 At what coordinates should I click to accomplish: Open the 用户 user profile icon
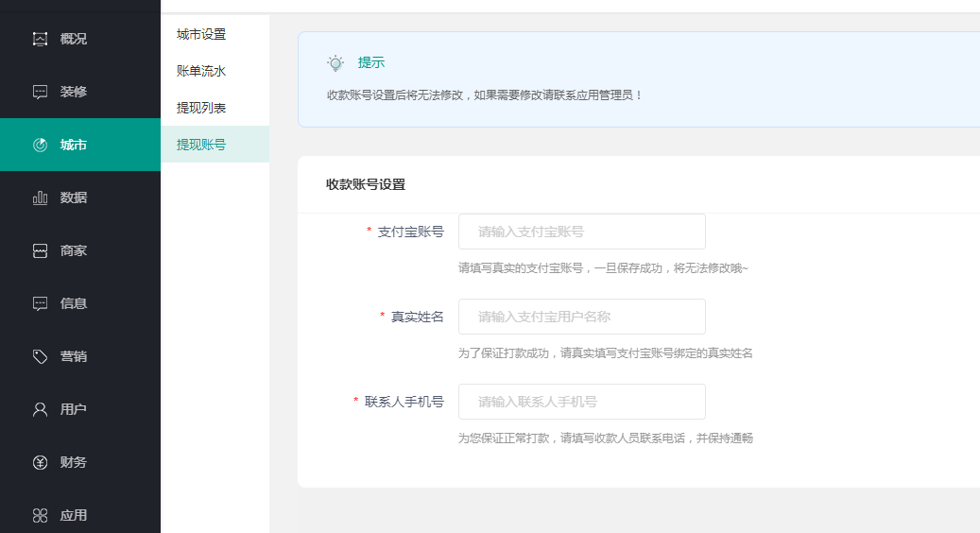40,409
